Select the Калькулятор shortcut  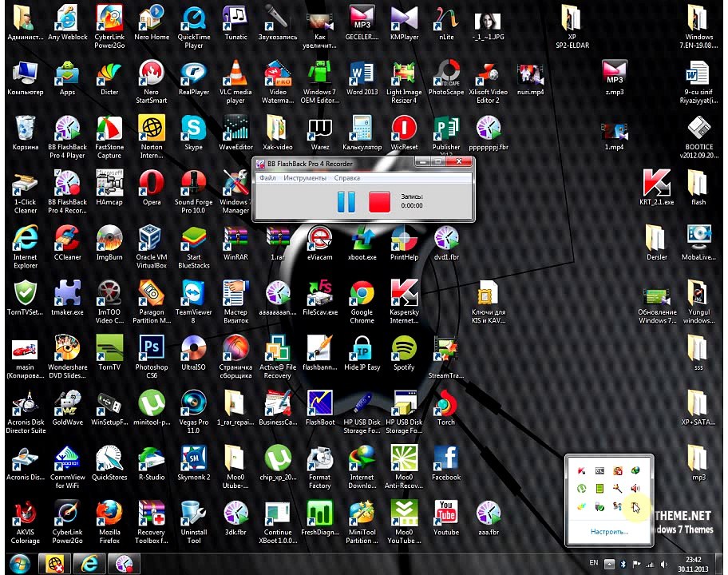pos(362,133)
